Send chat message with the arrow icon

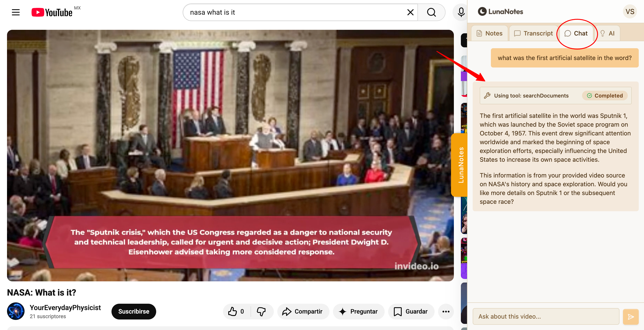pyautogui.click(x=630, y=317)
